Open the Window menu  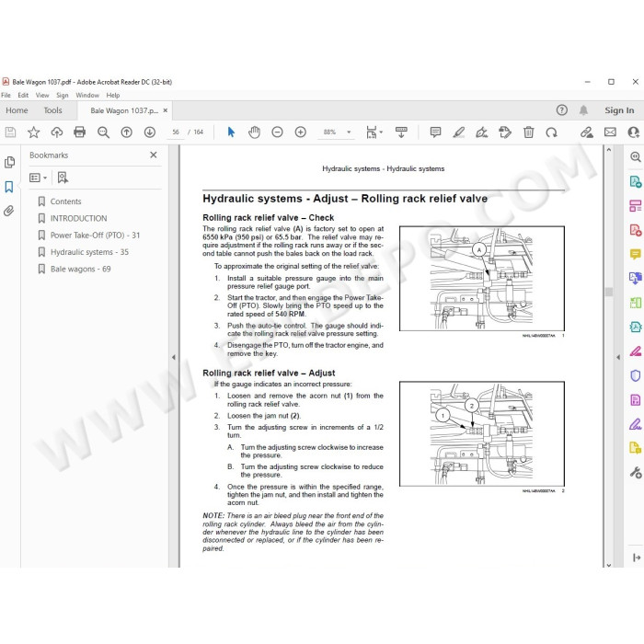tap(87, 96)
